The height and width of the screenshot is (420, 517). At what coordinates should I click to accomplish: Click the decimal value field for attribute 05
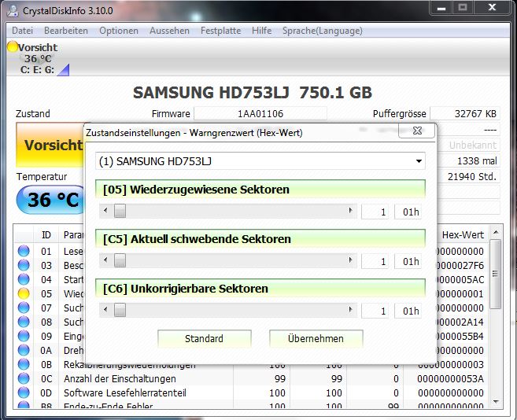coord(375,212)
